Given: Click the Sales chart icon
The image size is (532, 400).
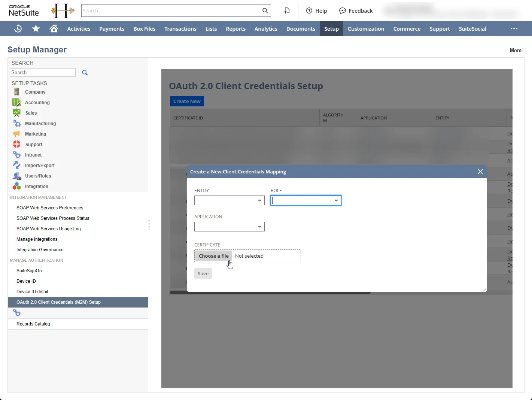Looking at the screenshot, I should 16,113.
